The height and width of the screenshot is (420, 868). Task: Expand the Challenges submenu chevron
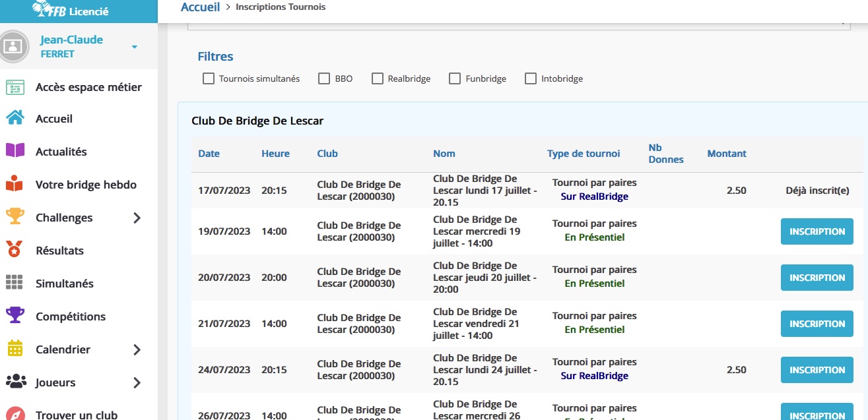pyautogui.click(x=137, y=218)
